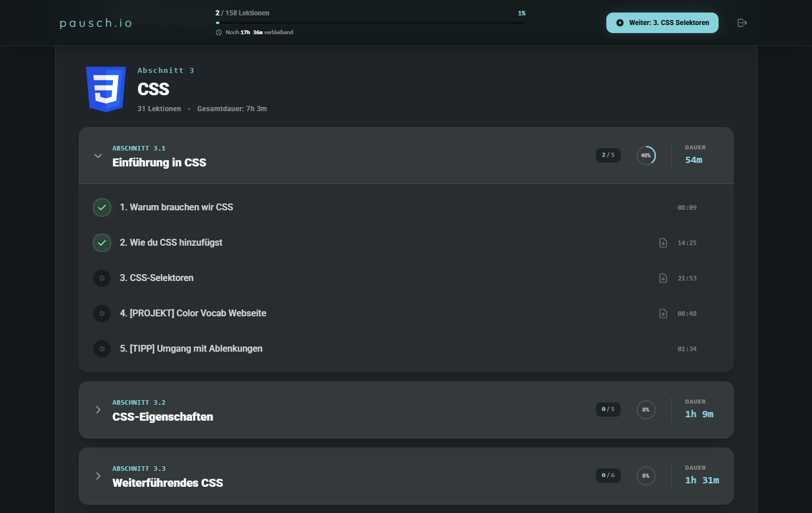Expand the CSS-Eigenschaften section

(x=98, y=410)
